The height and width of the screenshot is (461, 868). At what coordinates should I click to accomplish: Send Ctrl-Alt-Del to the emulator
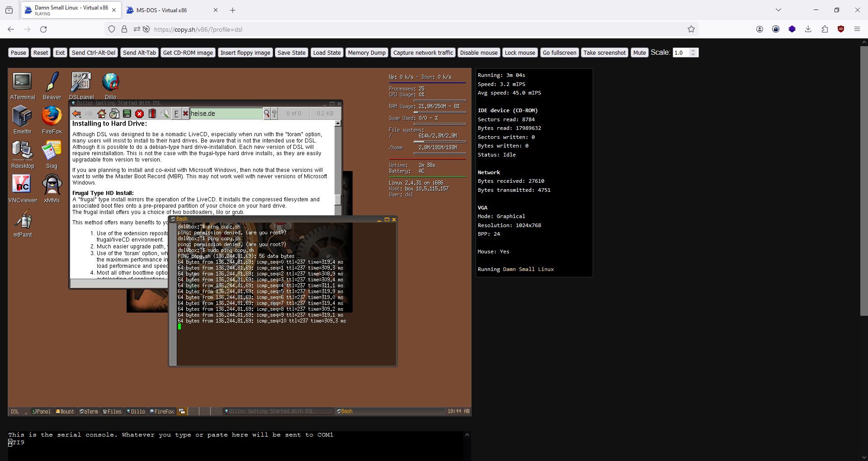(x=94, y=53)
